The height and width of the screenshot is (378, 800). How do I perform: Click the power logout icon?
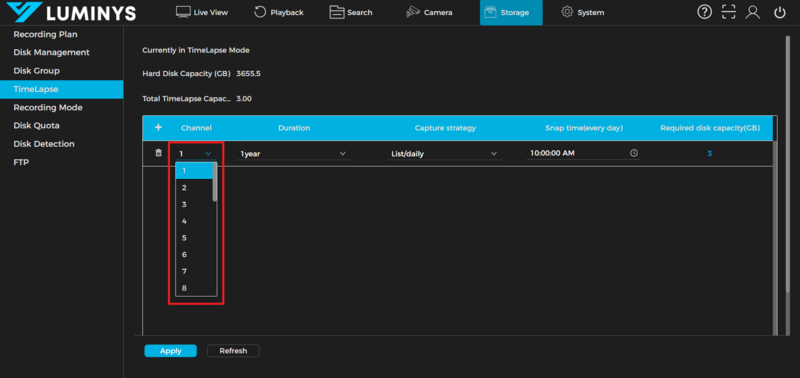click(x=780, y=12)
